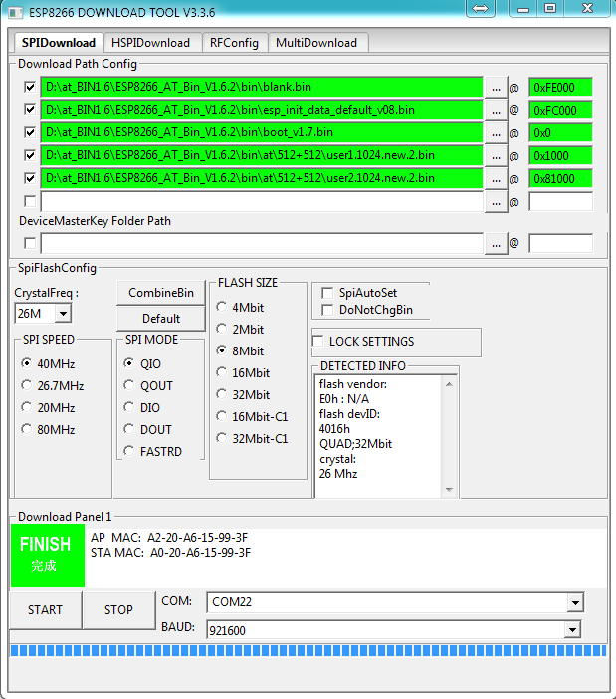This screenshot has height=699, width=616.
Task: Check the LOCK SETTINGS box
Action: coord(318,341)
